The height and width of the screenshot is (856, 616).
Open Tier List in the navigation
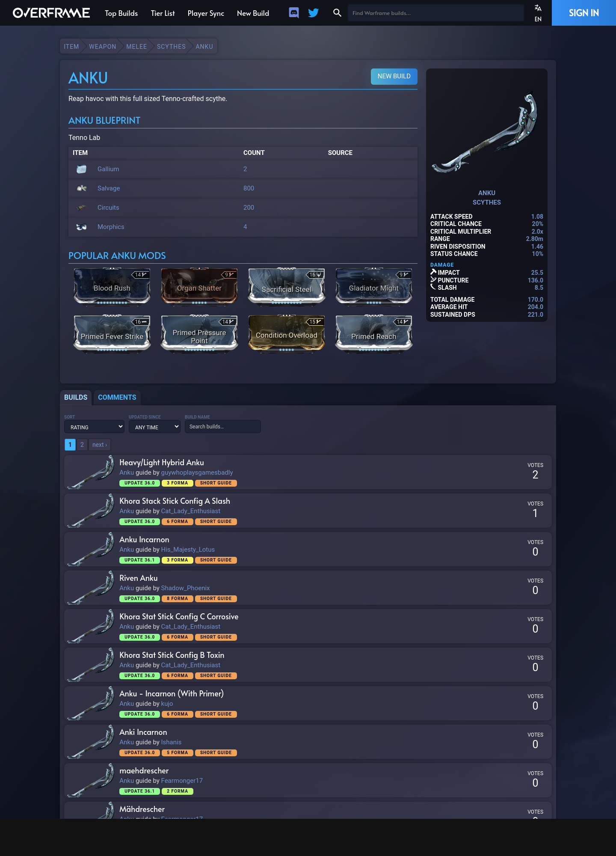coord(163,13)
